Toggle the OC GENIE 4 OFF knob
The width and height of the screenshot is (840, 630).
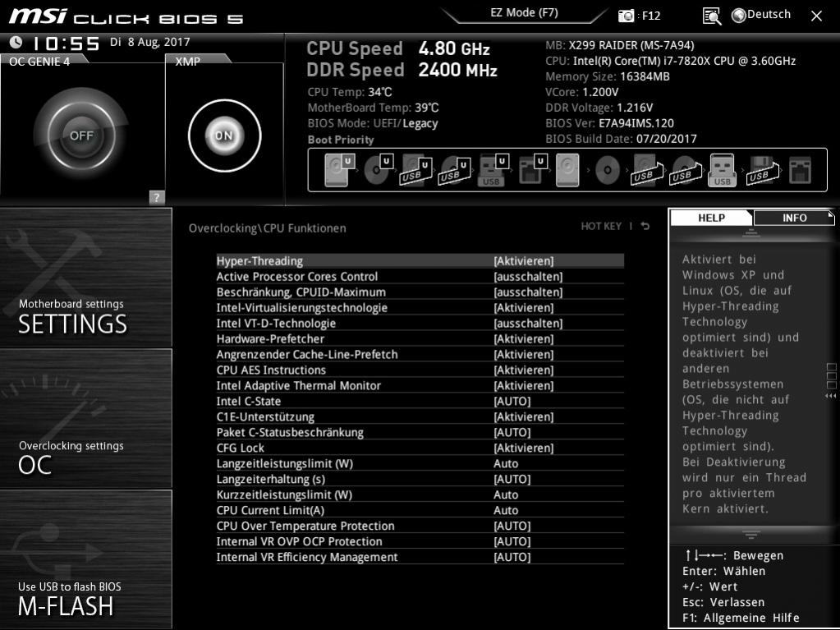(81, 136)
